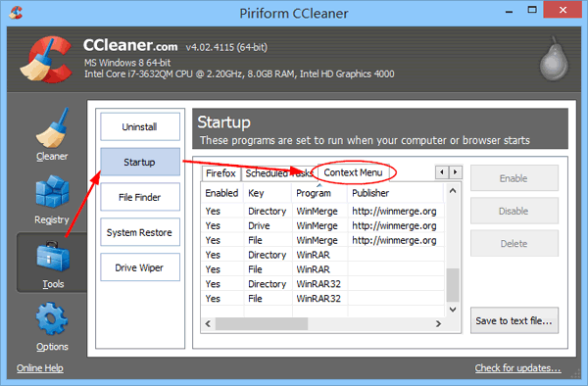
Task: Click the list's scroll down arrow
Action: pyautogui.click(x=453, y=310)
